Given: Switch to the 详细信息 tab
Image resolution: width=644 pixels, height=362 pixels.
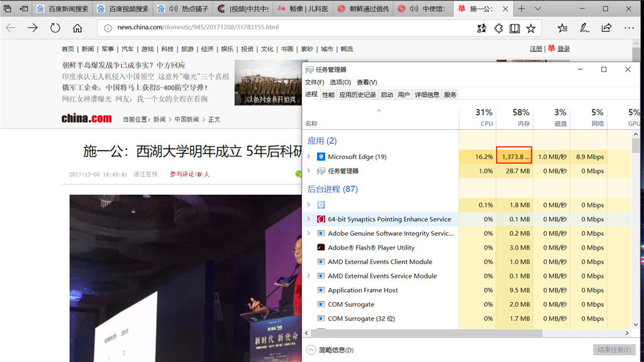Looking at the screenshot, I should point(427,95).
